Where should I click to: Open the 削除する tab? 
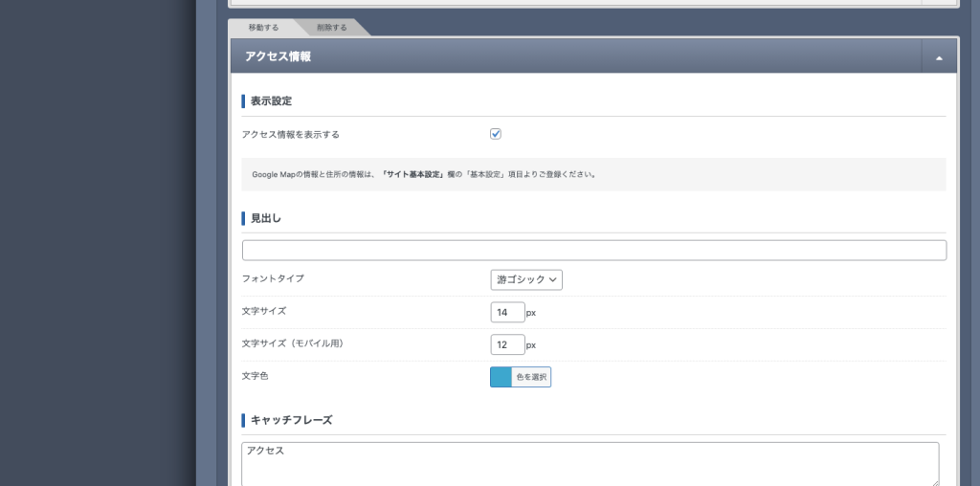[332, 28]
